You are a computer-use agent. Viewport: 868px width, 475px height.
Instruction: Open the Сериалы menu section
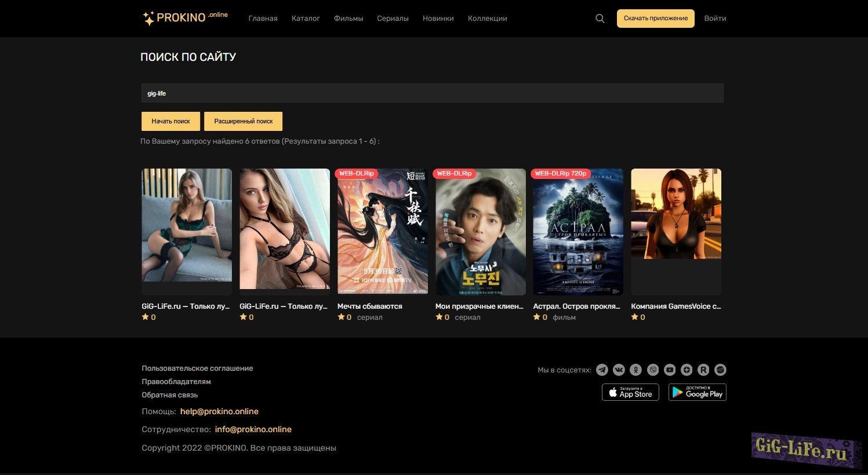click(393, 19)
